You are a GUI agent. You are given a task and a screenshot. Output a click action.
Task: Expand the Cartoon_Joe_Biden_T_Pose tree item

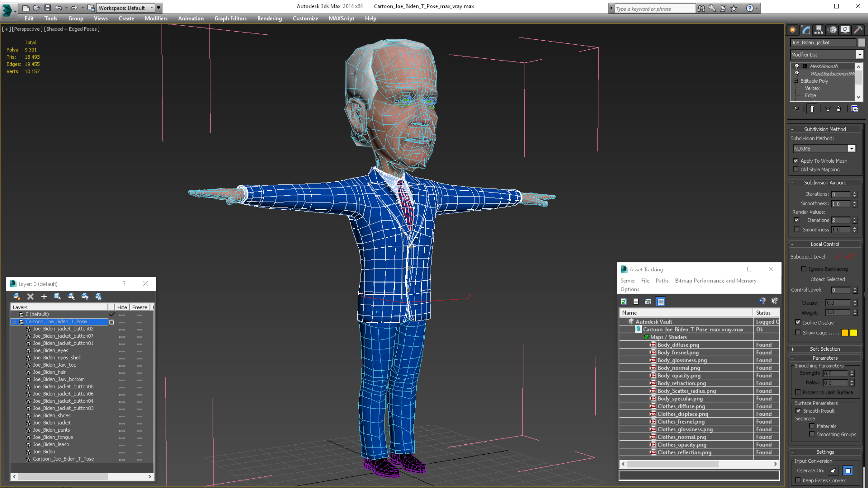coord(13,322)
